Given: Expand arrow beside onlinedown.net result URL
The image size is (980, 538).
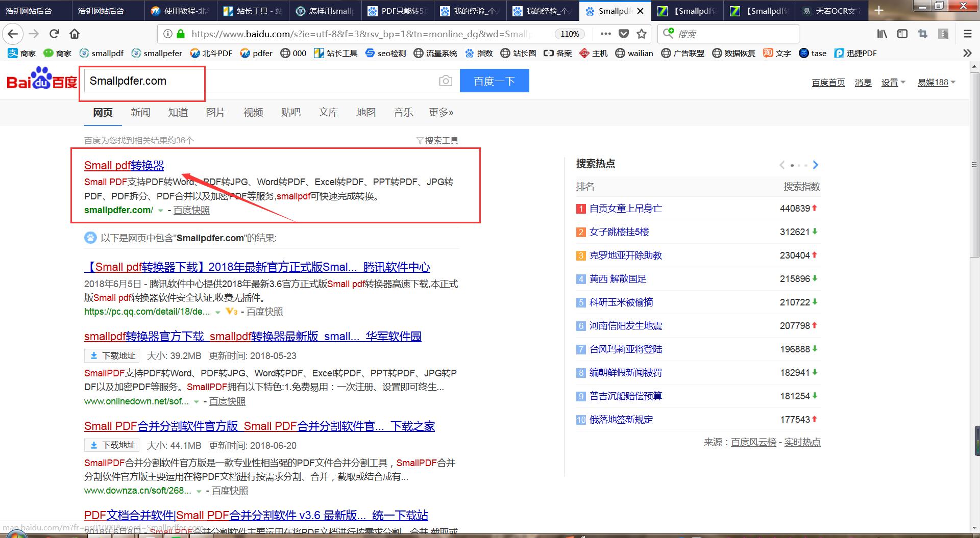Looking at the screenshot, I should 196,402.
